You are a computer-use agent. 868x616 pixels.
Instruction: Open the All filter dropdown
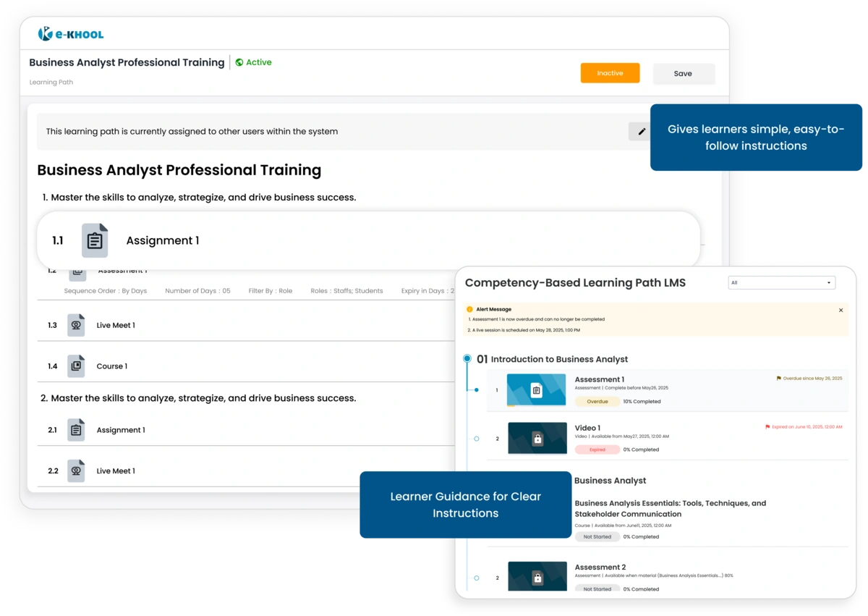781,282
